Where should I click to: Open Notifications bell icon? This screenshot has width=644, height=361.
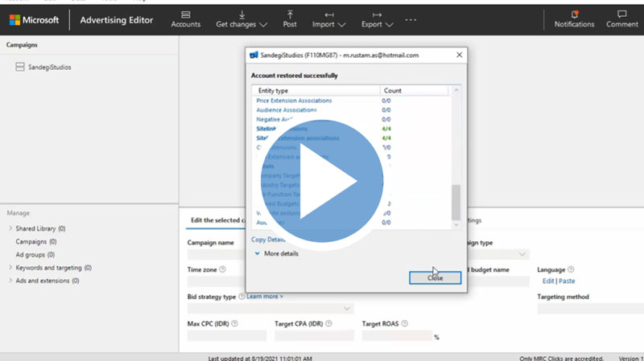(x=574, y=19)
